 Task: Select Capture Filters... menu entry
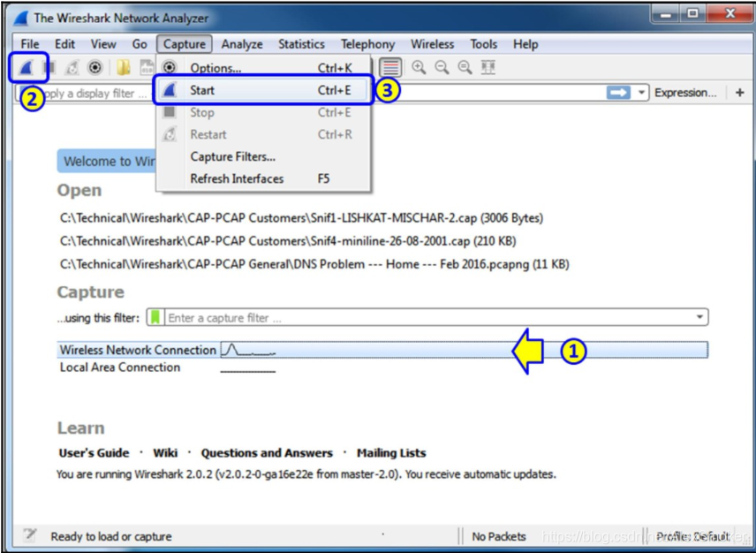[x=263, y=156]
